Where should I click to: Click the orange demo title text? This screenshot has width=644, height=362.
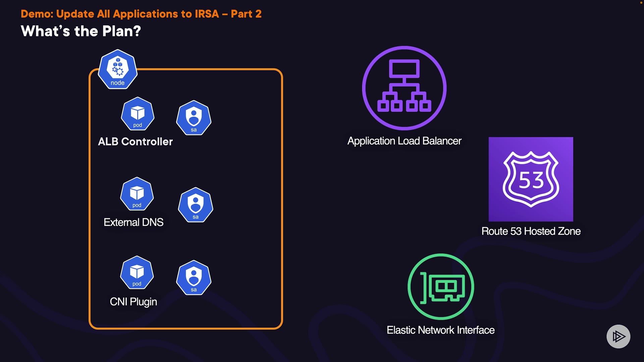141,14
